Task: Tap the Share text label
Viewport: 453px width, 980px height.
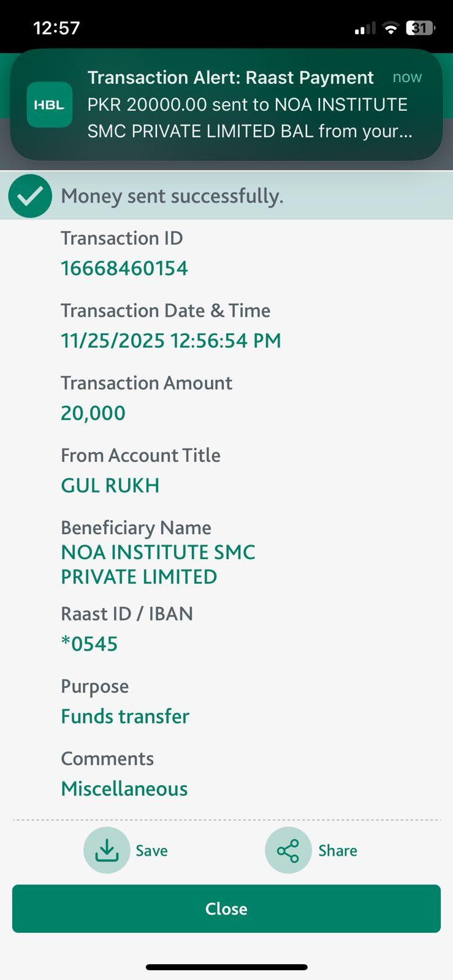Action: [x=338, y=851]
